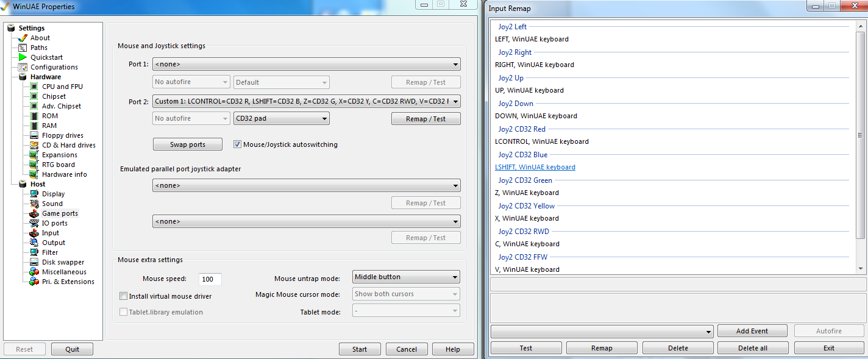Click the CD & Hard drives icon

[34, 145]
